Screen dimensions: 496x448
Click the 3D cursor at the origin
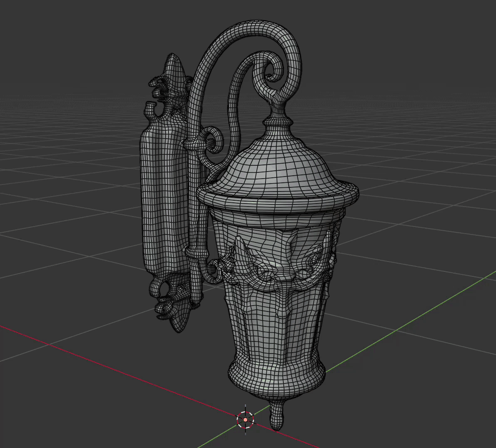pos(246,420)
